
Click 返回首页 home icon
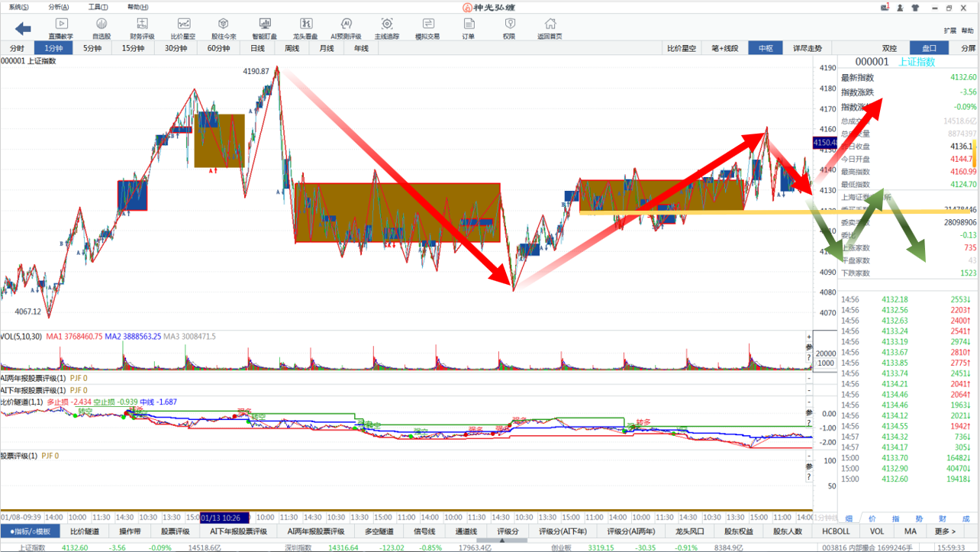tap(550, 29)
